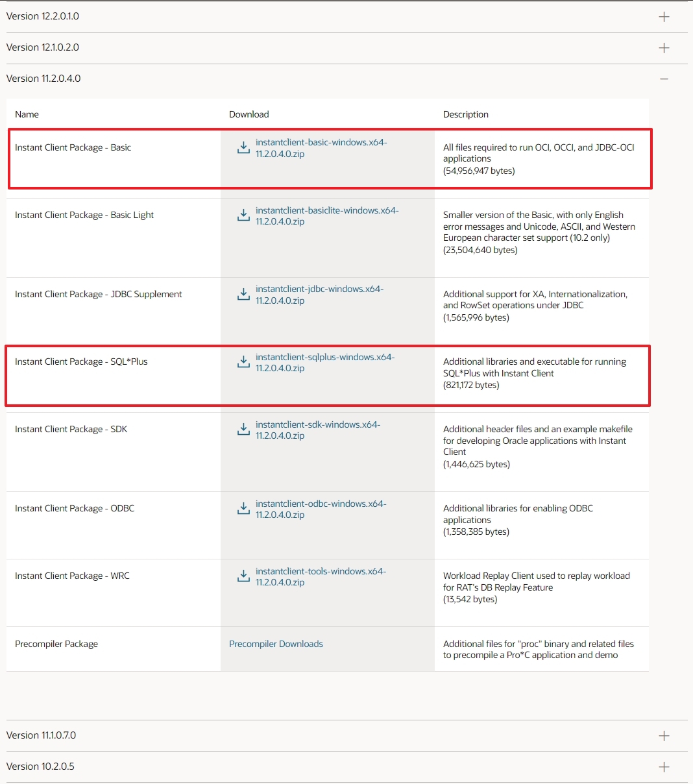Click the download icon for ODBC package
The height and width of the screenshot is (784, 693).
[243, 509]
